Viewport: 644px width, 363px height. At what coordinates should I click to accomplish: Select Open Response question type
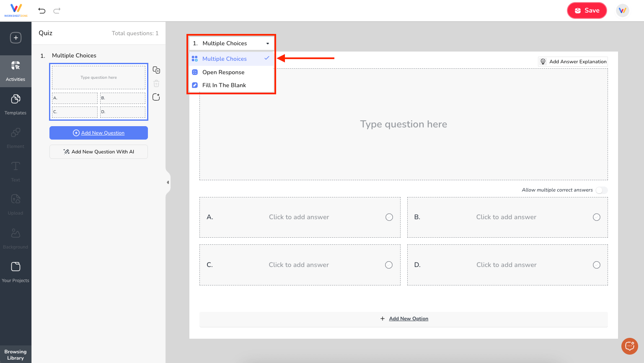[x=223, y=72]
